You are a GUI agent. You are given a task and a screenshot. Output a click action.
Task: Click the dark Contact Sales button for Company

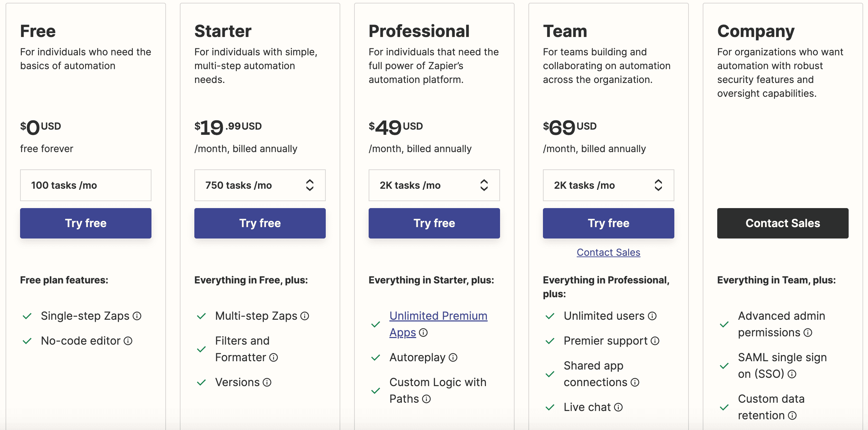pyautogui.click(x=783, y=223)
